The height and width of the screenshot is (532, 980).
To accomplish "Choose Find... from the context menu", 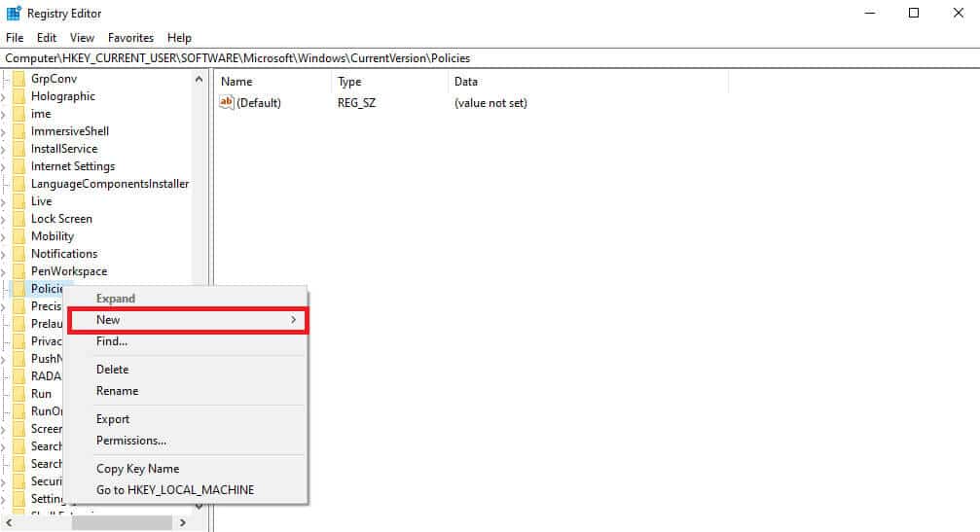I will tap(188, 341).
